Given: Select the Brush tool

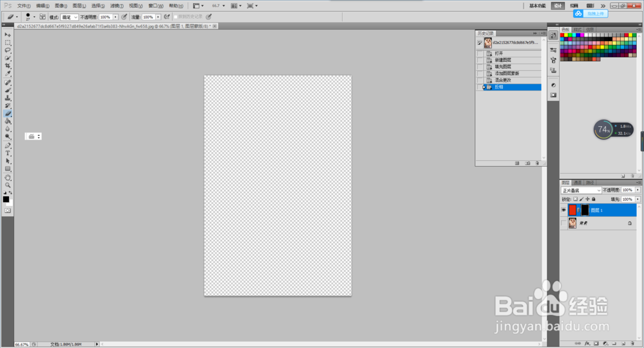Looking at the screenshot, I should pos(7,90).
